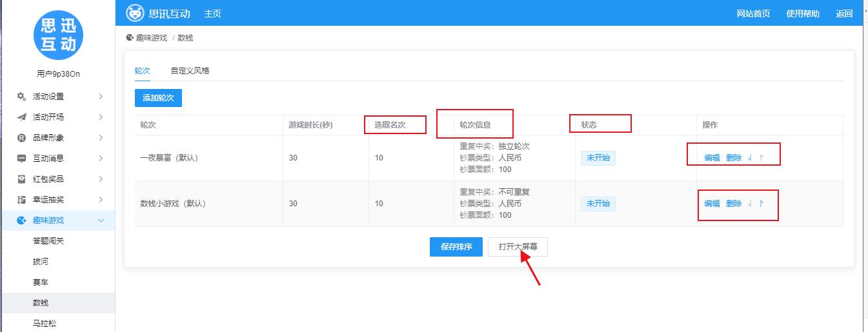Click the 品牌形象 icon in sidebar
The height and width of the screenshot is (332, 868).
[x=21, y=138]
